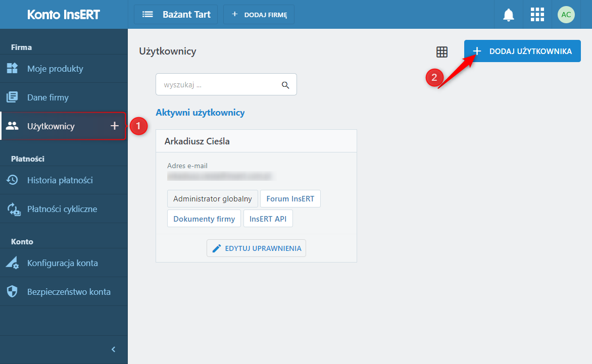Click the search magnifier icon
This screenshot has height=364, width=592.
coord(285,85)
